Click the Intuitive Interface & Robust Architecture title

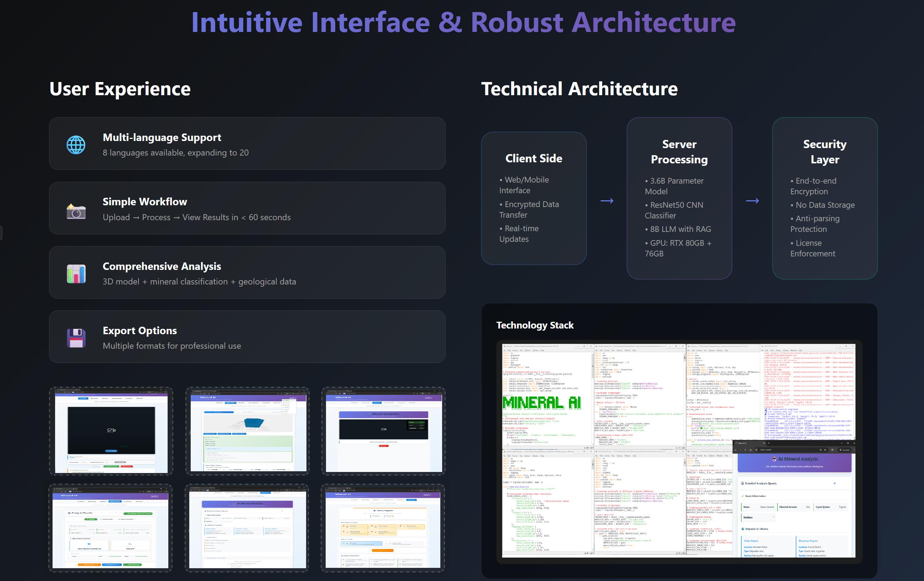(463, 22)
